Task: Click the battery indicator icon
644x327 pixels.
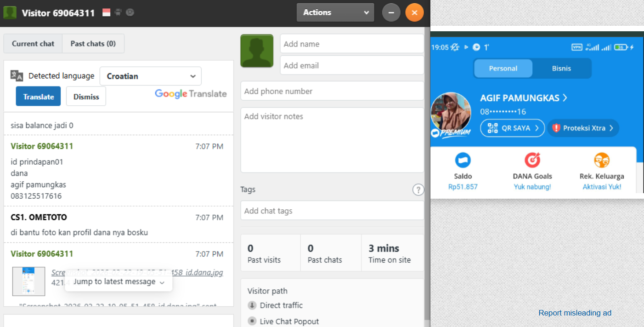Action: point(621,47)
